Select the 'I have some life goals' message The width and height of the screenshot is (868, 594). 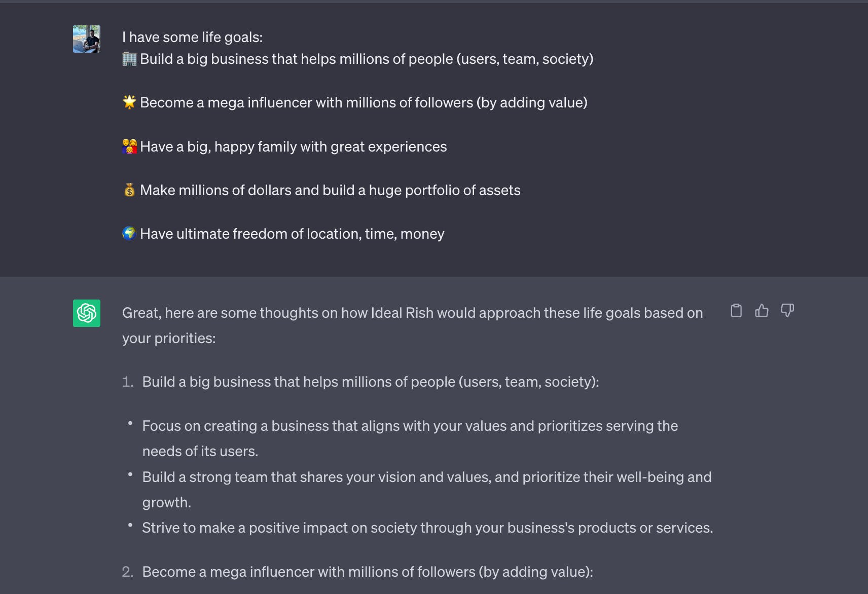[x=193, y=36]
